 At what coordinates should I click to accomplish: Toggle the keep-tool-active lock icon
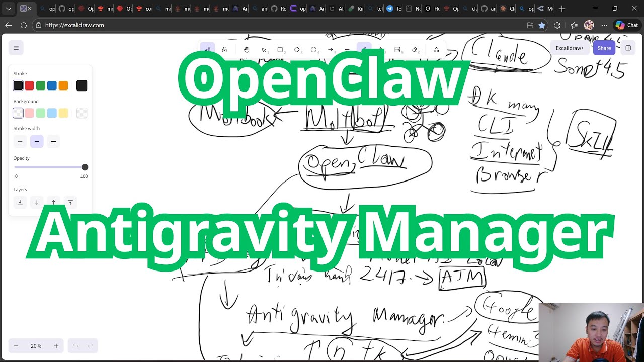pyautogui.click(x=224, y=50)
